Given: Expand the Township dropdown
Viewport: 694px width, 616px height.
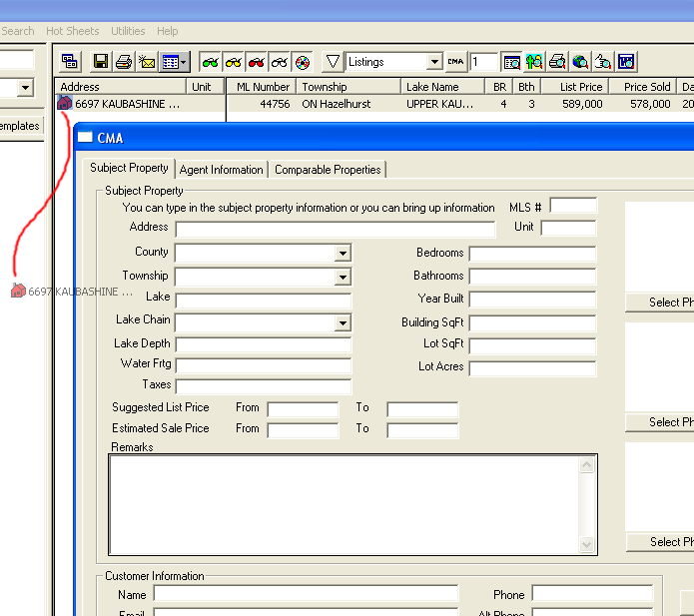Looking at the screenshot, I should [x=343, y=278].
